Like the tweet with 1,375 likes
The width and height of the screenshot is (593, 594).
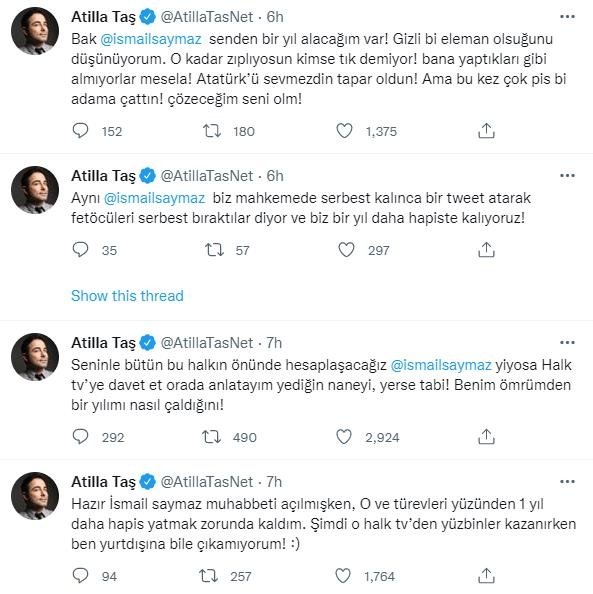pyautogui.click(x=344, y=131)
